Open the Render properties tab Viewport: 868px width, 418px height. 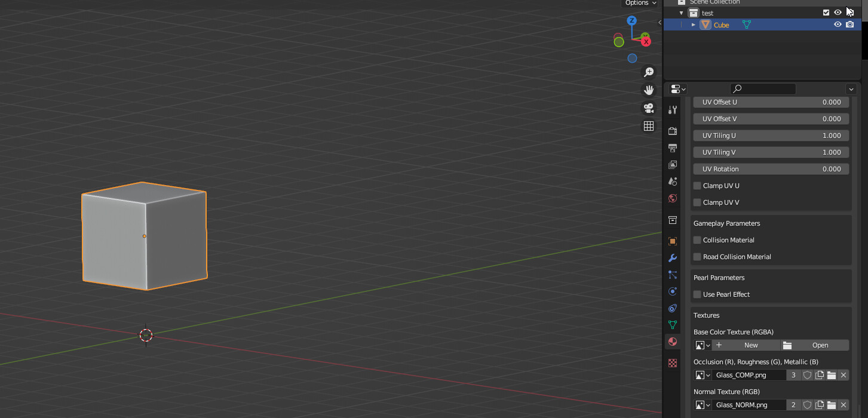pos(673,131)
